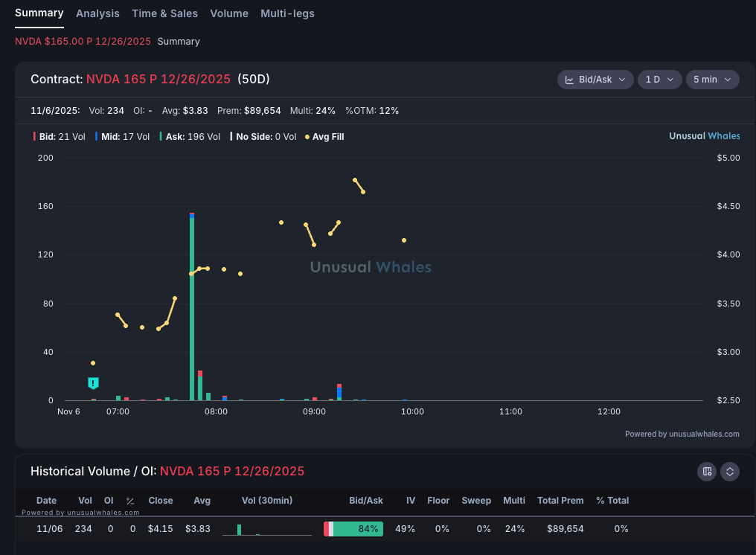This screenshot has width=756, height=555.
Task: Sort by the Vol (30min) column header
Action: pyautogui.click(x=267, y=501)
